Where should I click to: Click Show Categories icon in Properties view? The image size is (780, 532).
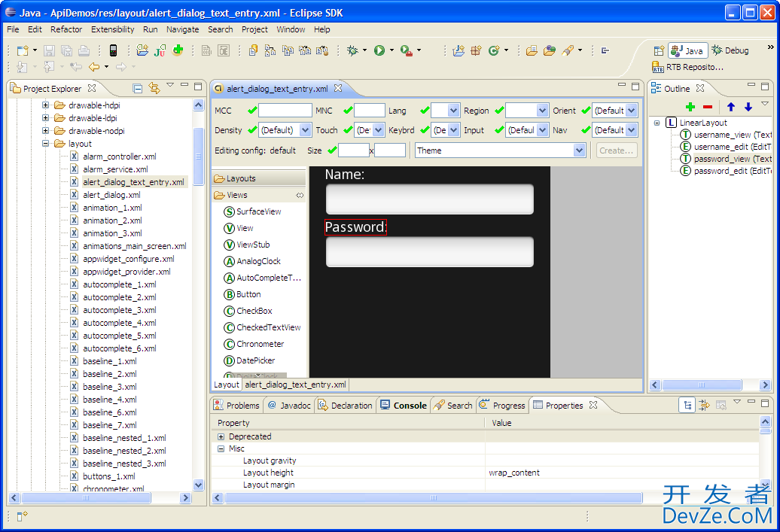687,406
